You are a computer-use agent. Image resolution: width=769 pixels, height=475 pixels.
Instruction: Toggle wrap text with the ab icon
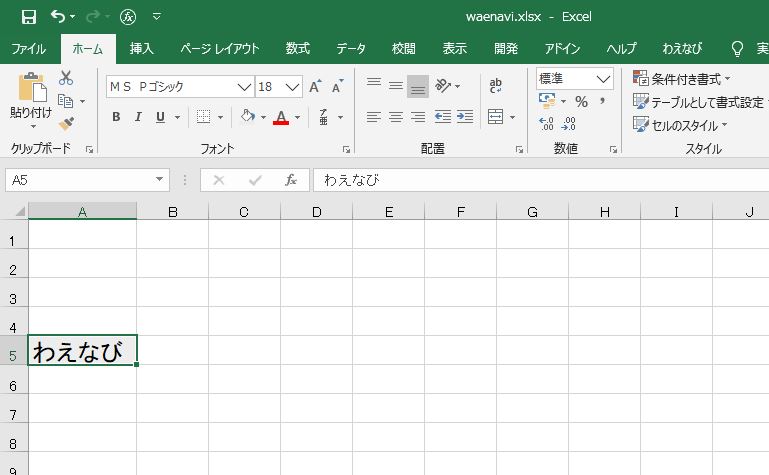pos(495,86)
